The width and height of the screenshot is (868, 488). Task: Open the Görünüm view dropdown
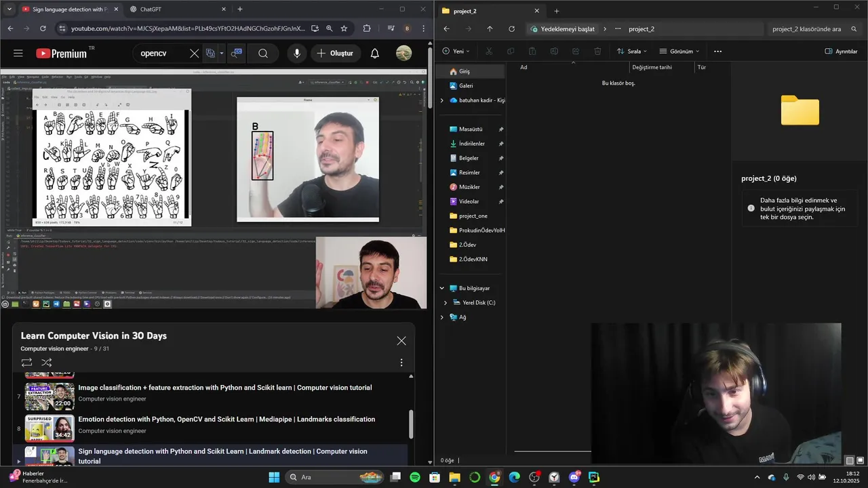679,52
